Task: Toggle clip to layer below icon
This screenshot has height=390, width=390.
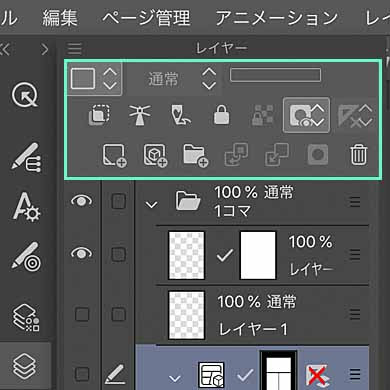Action: tap(99, 115)
